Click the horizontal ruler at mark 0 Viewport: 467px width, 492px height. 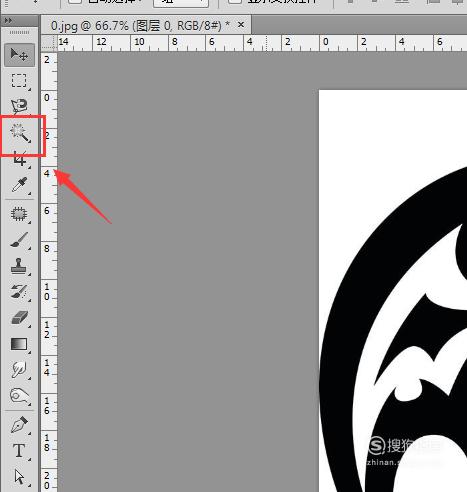coord(326,43)
